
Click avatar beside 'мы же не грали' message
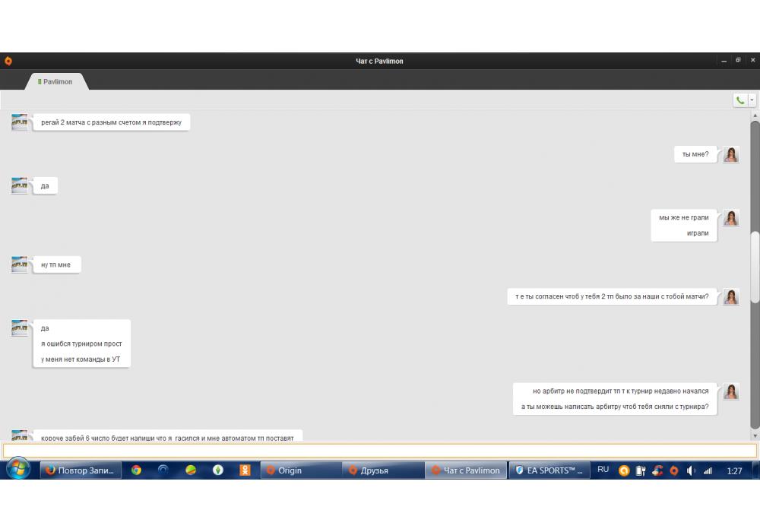coord(731,217)
